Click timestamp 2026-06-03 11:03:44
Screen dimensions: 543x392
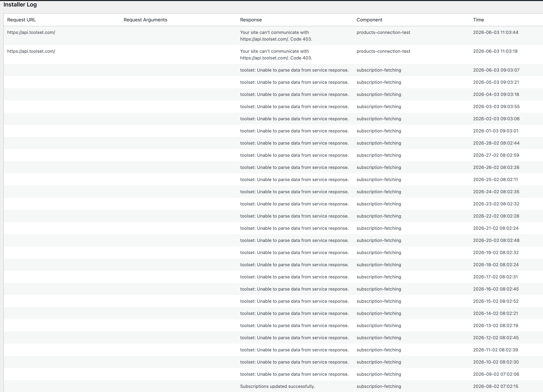coord(495,32)
